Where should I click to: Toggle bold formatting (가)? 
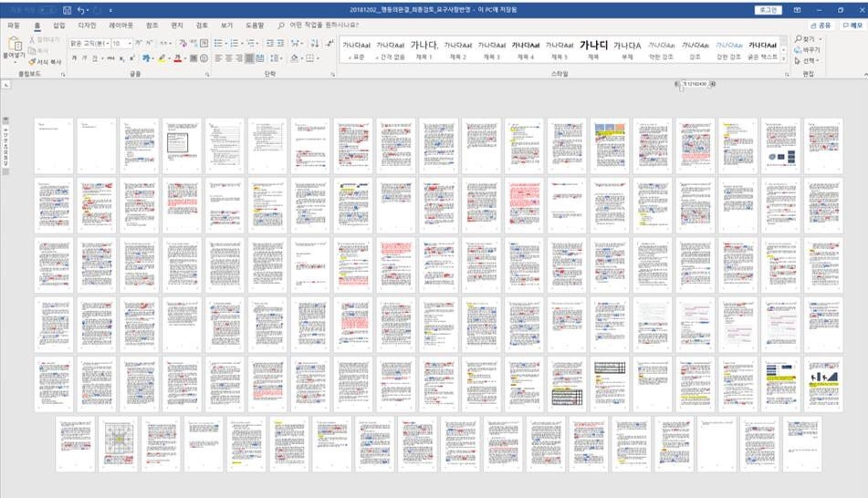coord(74,58)
